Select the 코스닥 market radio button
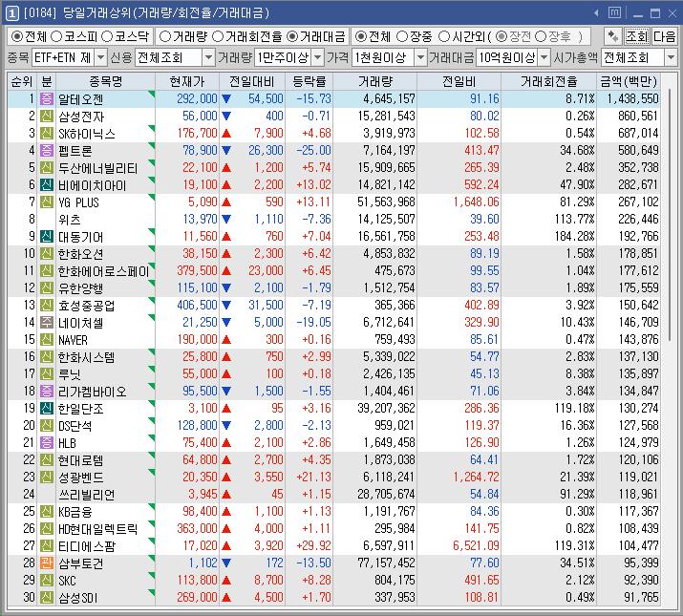Screen dimensions: 683x616 tap(107, 36)
